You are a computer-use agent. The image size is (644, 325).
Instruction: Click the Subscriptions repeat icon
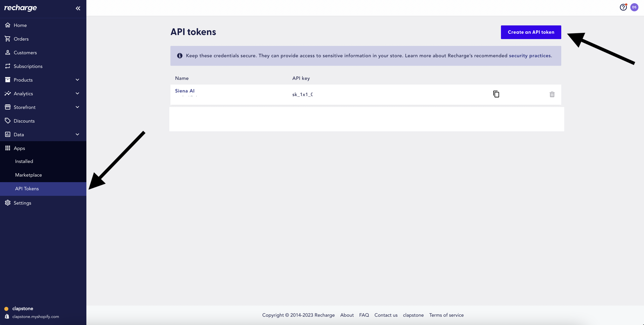pyautogui.click(x=8, y=66)
